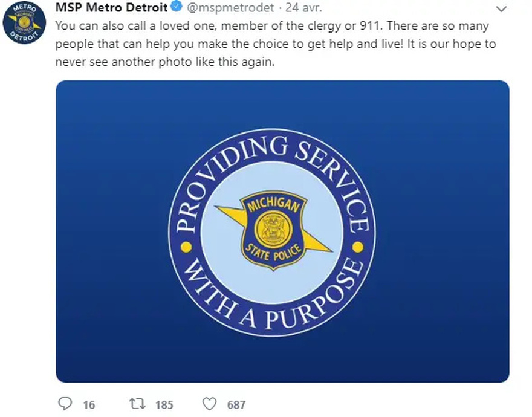The height and width of the screenshot is (417, 532).
Task: Like the tweet with heart icon
Action: (x=209, y=404)
